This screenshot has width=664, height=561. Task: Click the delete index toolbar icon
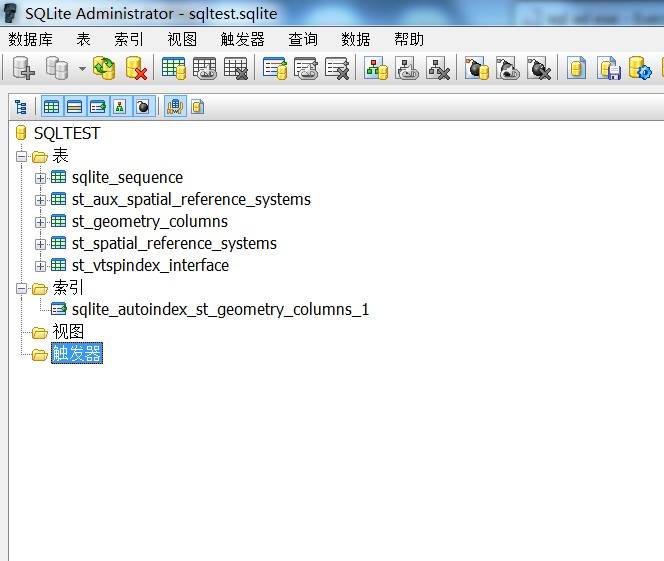click(x=337, y=68)
